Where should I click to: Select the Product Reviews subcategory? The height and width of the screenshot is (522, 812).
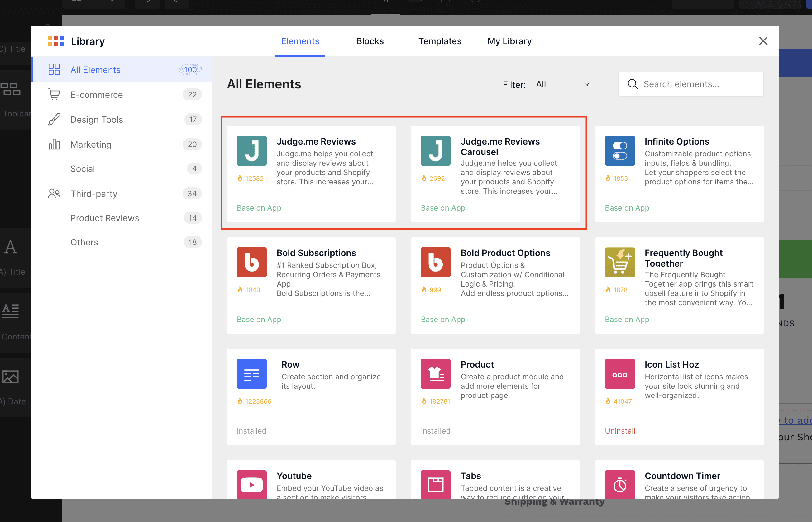[x=105, y=218]
